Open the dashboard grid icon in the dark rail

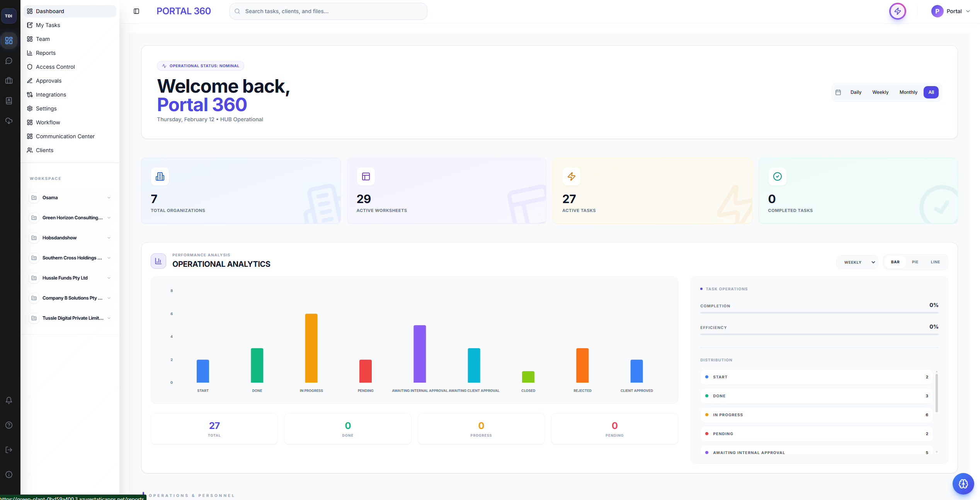[x=9, y=41]
